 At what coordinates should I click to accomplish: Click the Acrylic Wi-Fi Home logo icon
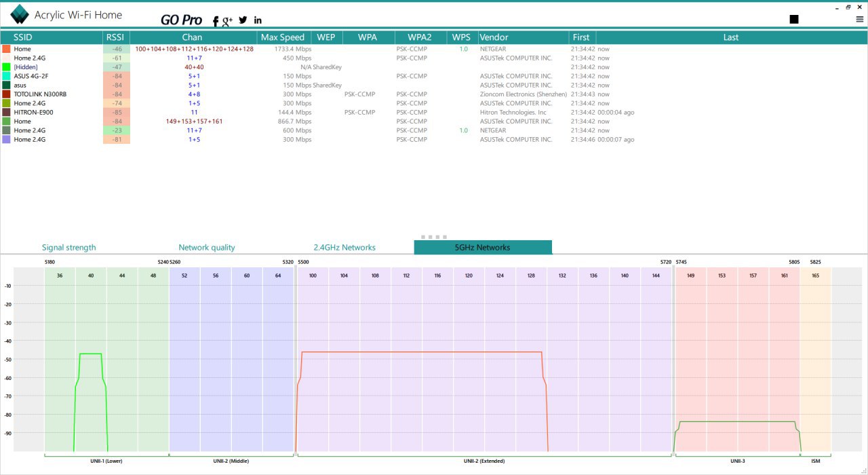tap(20, 15)
